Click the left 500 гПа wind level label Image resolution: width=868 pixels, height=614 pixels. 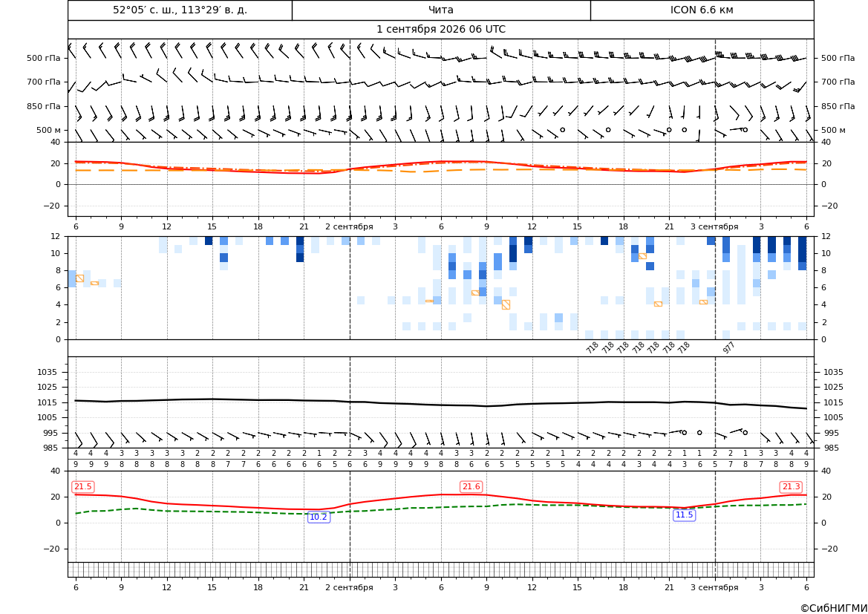(x=44, y=58)
